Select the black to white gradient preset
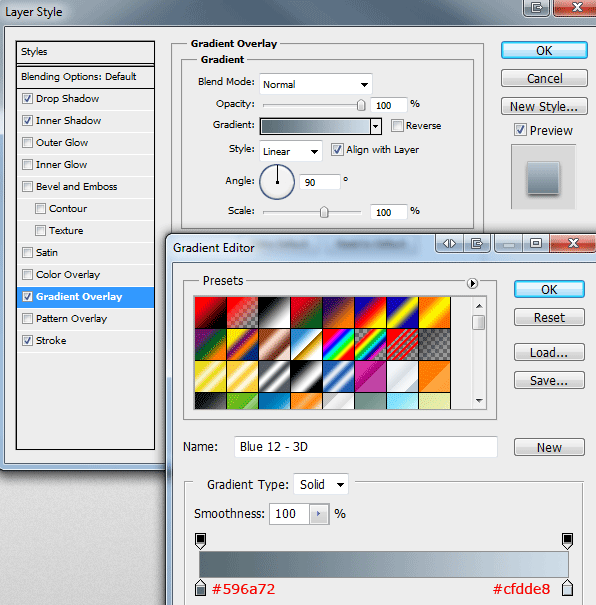Screen dimensions: 596x605 coord(274,313)
